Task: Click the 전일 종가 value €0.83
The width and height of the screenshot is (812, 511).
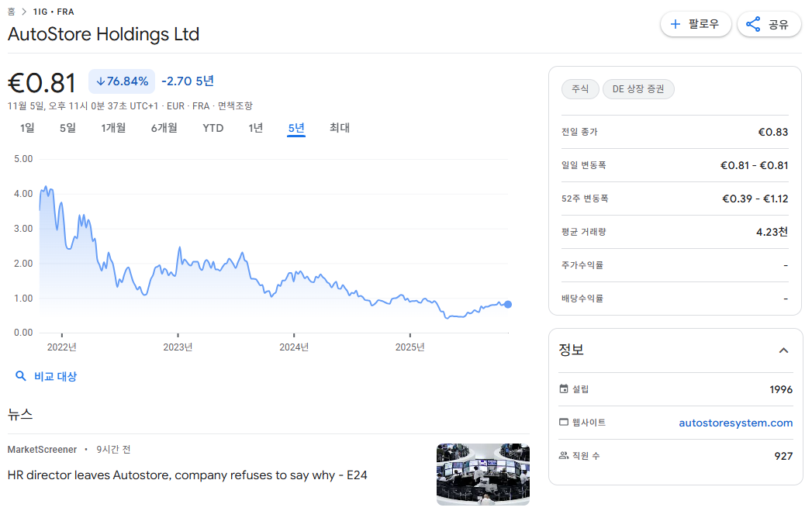Action: 772,132
